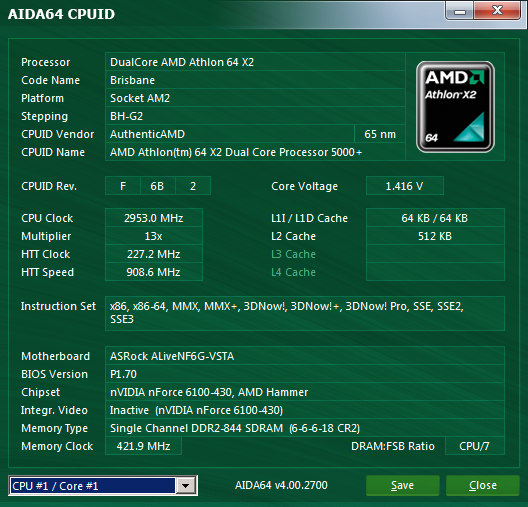Click the memory type 'Single Channel DDR2-844 SDRAM' field
Viewport: 528px width, 507px height.
point(305,428)
